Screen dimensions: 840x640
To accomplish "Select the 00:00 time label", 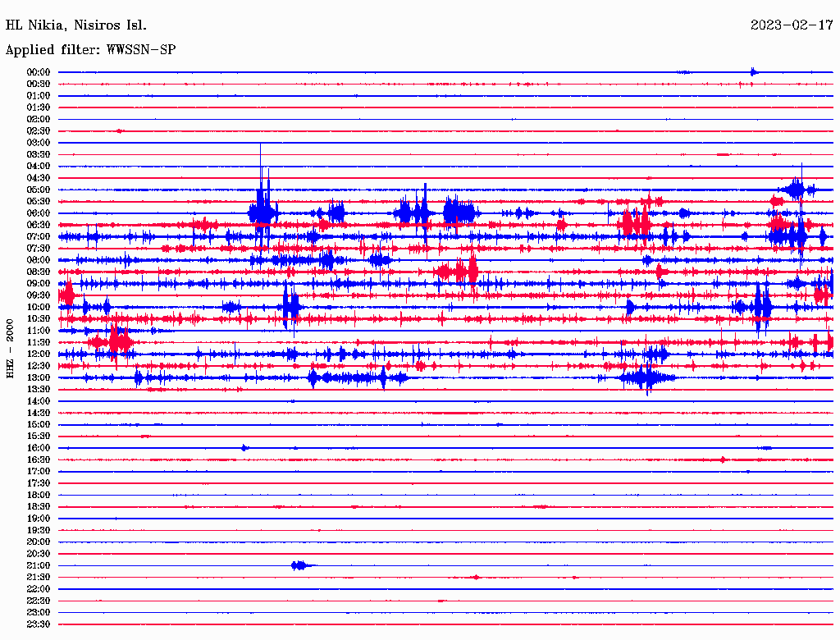I will point(39,72).
